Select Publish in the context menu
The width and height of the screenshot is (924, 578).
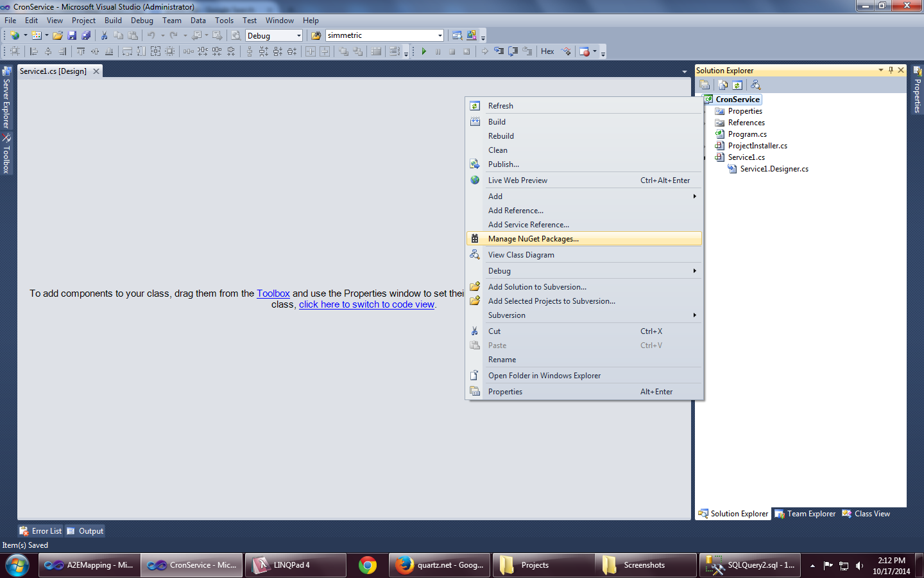point(584,164)
